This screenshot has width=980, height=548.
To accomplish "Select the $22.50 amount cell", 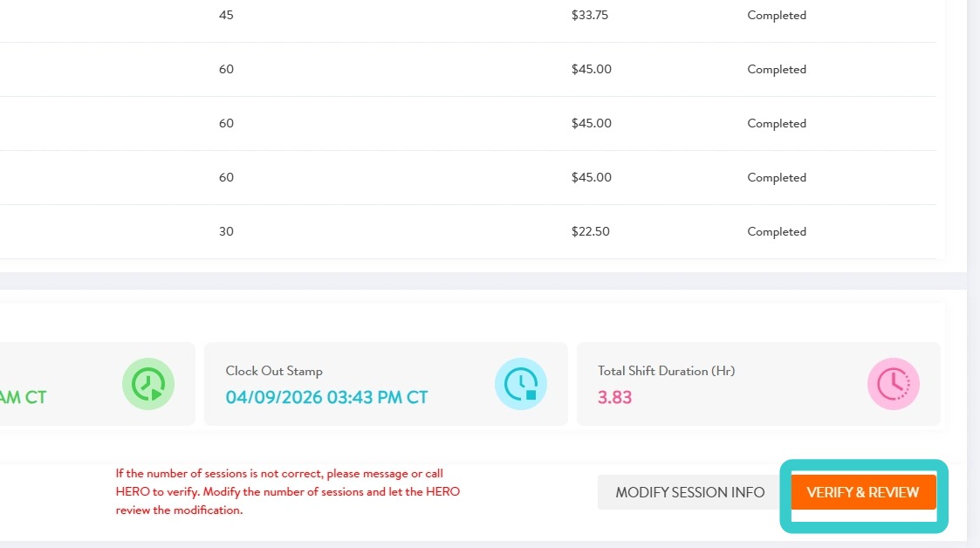I will click(591, 231).
